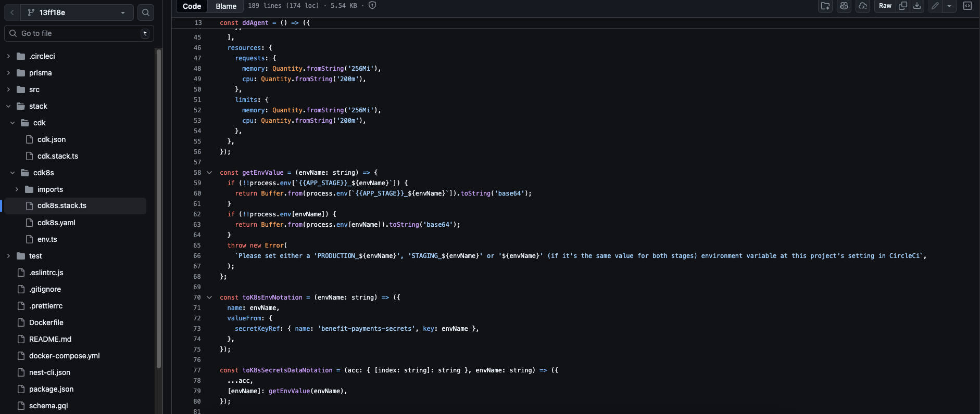Open cdk8s.yaml file
980x414 pixels.
[56, 223]
